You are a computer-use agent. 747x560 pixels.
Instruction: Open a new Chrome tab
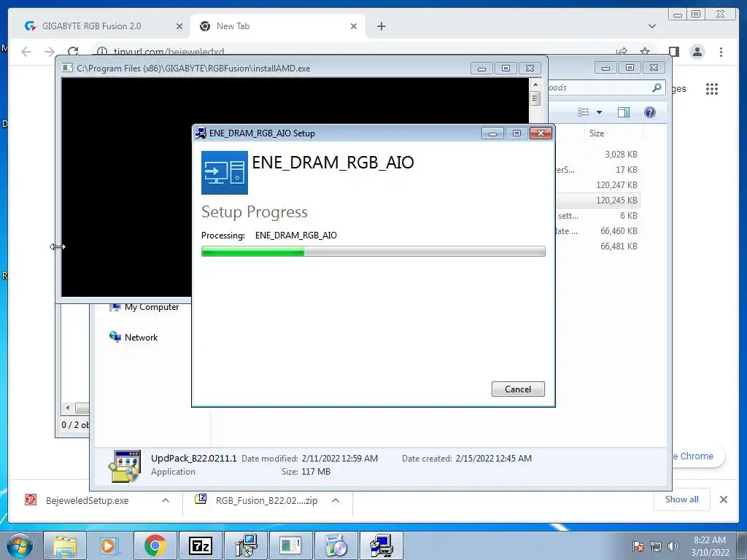tap(381, 26)
